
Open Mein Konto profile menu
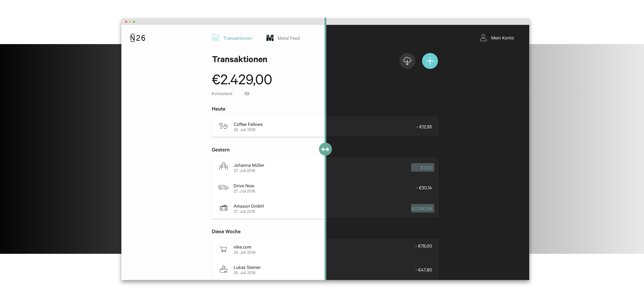pyautogui.click(x=497, y=37)
